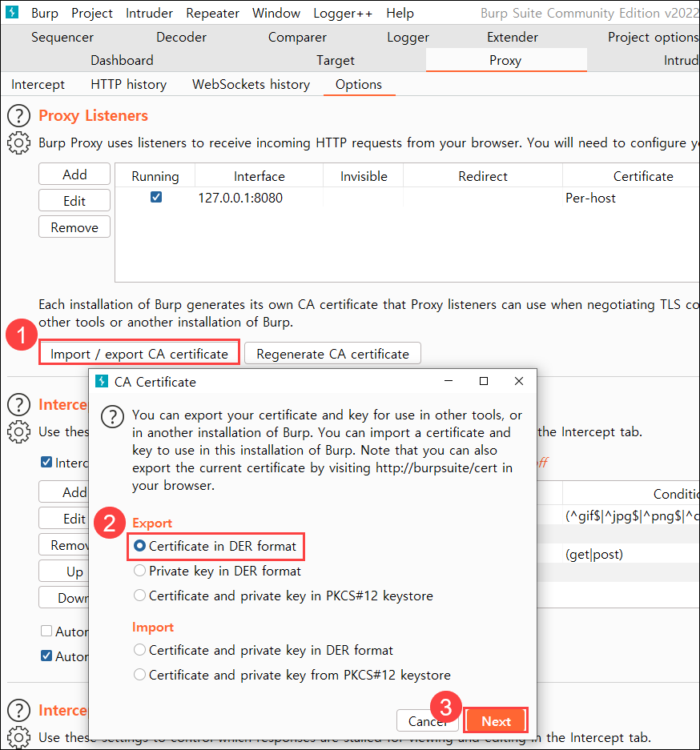Switch to the Dashboard tab
Screen dimensions: 700x750
(122, 60)
